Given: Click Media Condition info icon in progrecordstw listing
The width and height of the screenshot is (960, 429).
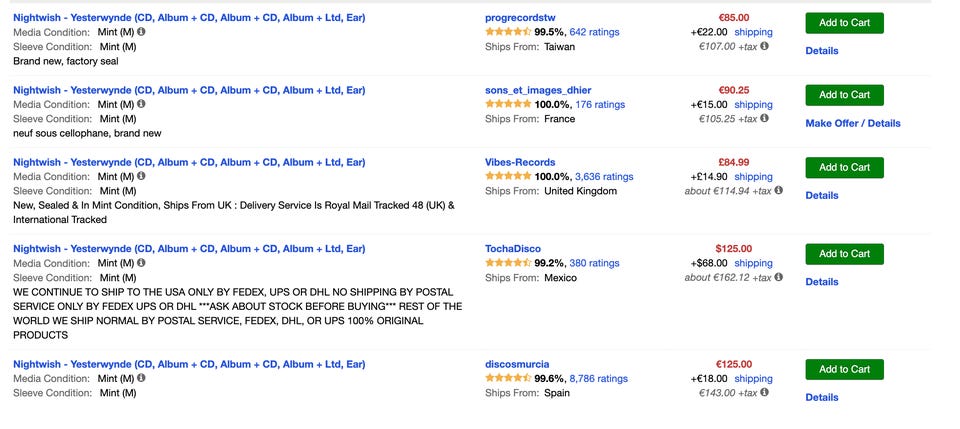Looking at the screenshot, I should click(141, 32).
